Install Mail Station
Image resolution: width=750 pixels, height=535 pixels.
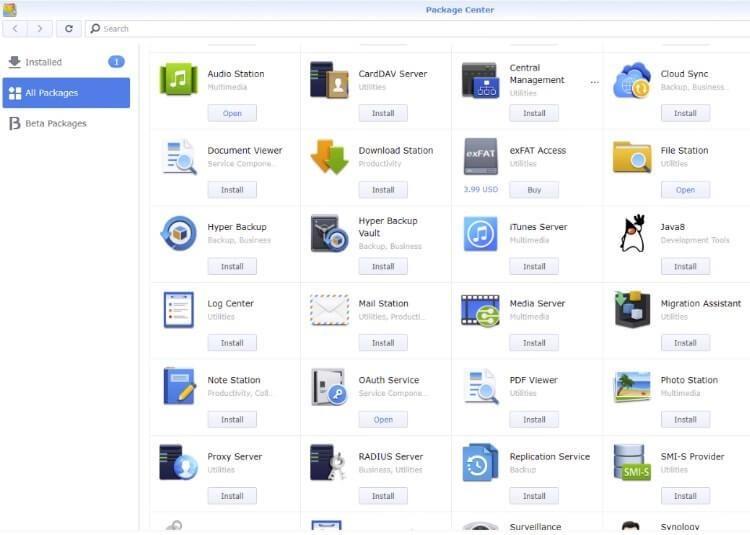pyautogui.click(x=383, y=343)
